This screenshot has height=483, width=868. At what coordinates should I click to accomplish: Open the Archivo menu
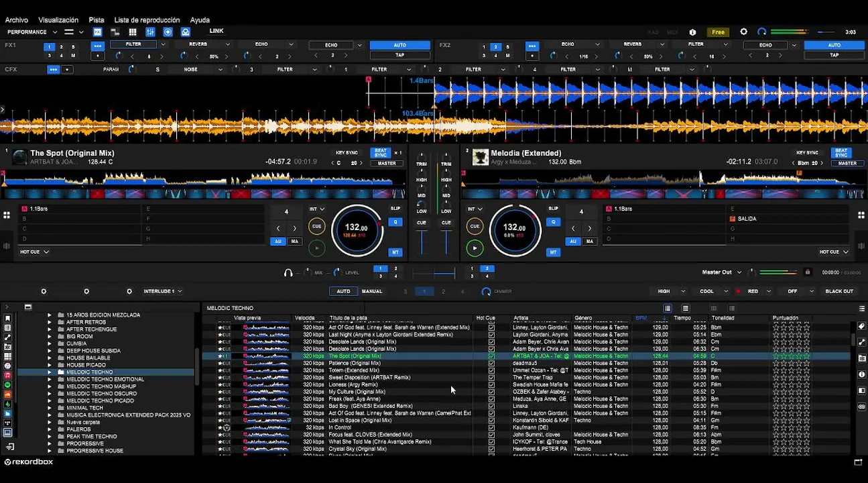tap(17, 20)
